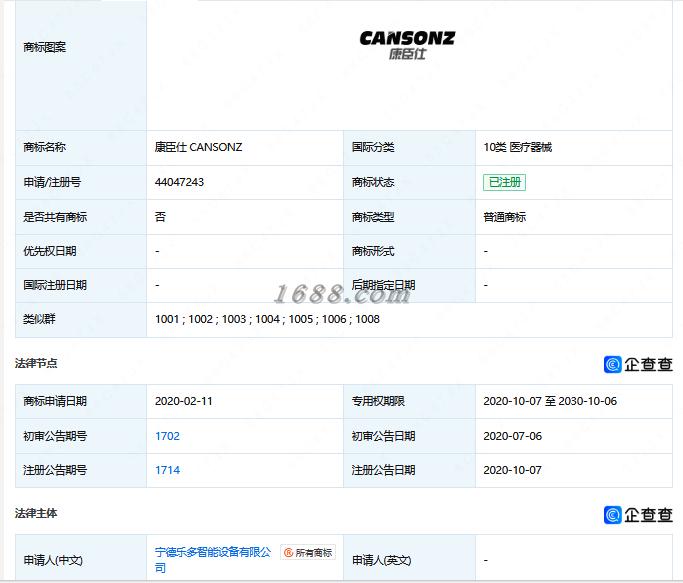Click the 初审公告日期 label
Viewport: 683px width, 583px height.
tap(383, 436)
